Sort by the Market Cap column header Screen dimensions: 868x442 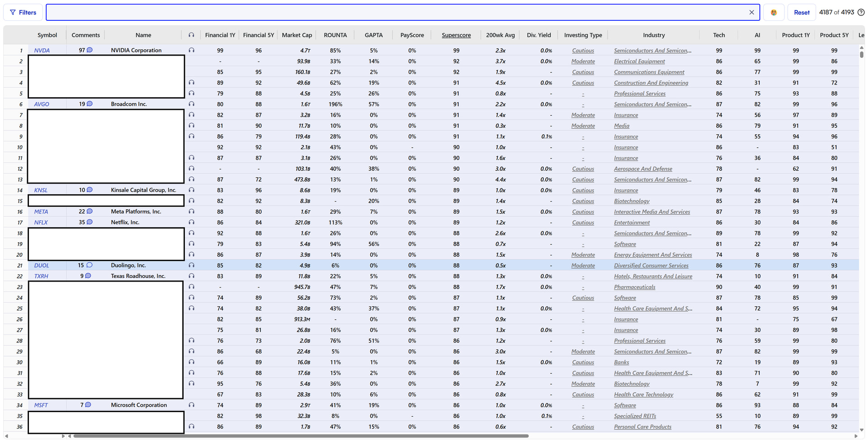pos(297,35)
